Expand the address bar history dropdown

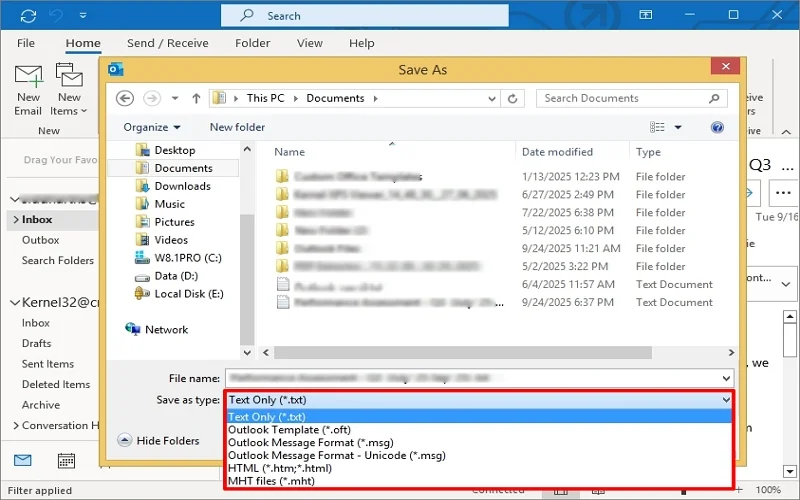tap(491, 98)
